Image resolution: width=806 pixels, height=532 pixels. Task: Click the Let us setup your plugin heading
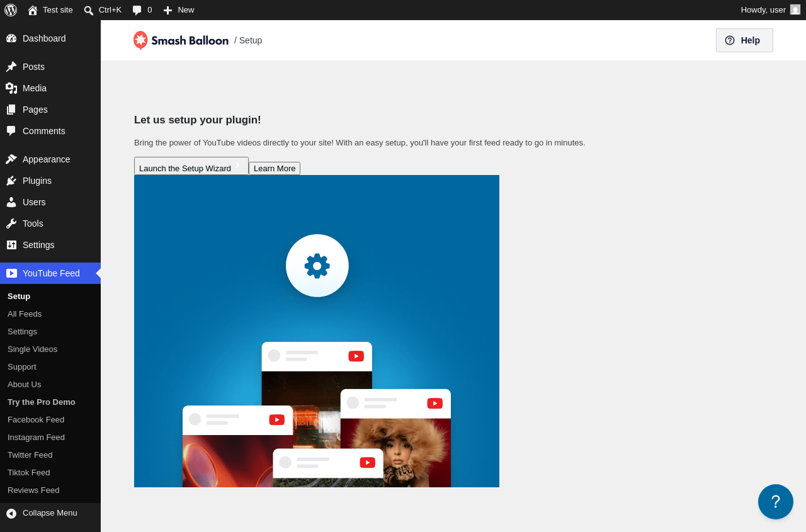click(198, 120)
